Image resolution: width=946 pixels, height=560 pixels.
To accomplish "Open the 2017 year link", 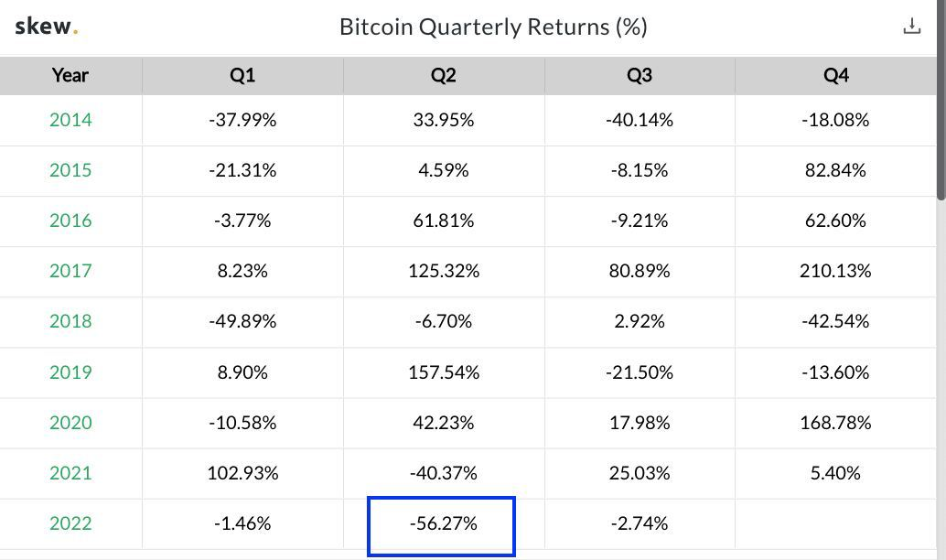I will click(x=70, y=271).
